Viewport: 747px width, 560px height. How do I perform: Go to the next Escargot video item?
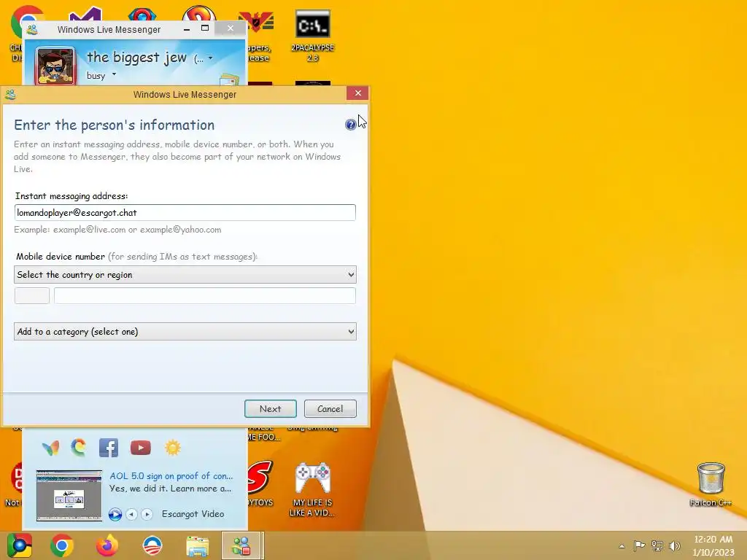147,514
